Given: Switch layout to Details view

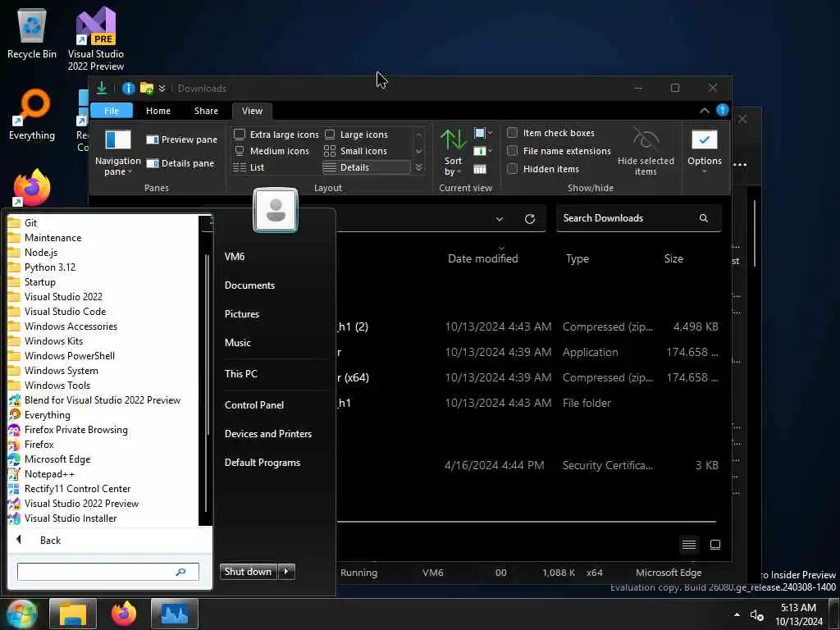Looking at the screenshot, I should point(366,167).
